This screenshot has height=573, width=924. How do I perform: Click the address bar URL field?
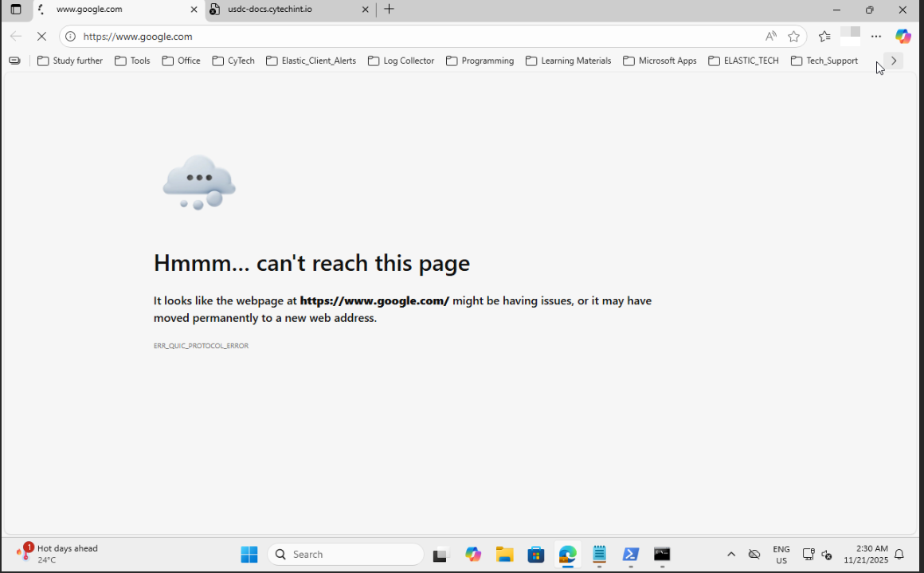tap(414, 37)
